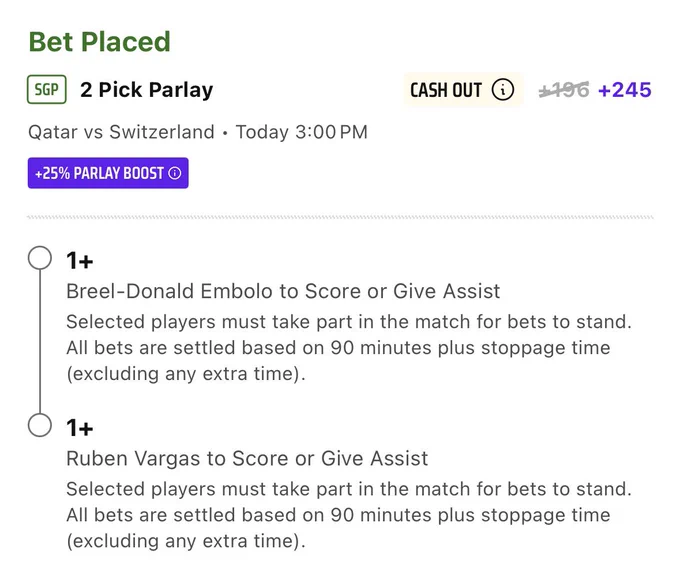Open the Qatar vs Switzerland match link
The image size is (680, 575).
pos(121,132)
